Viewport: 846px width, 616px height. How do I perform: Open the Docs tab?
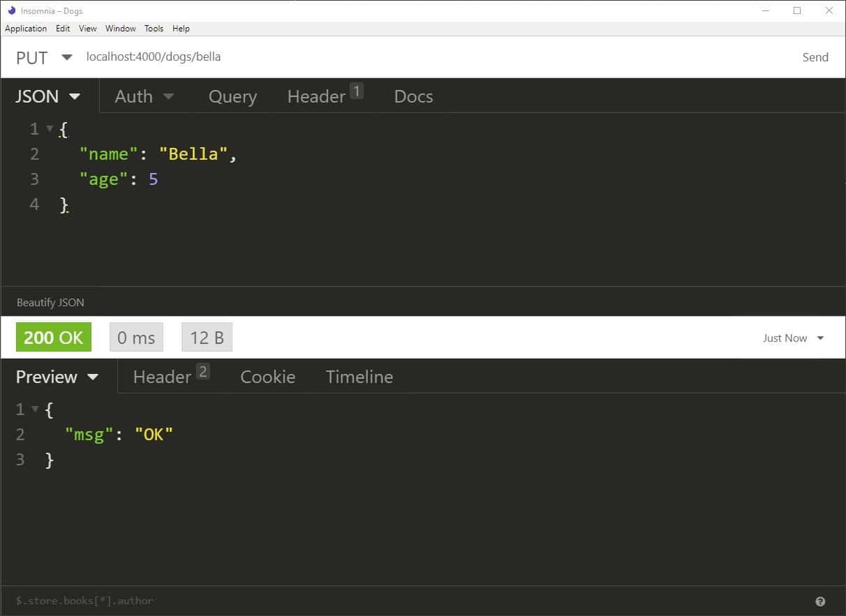click(x=413, y=96)
